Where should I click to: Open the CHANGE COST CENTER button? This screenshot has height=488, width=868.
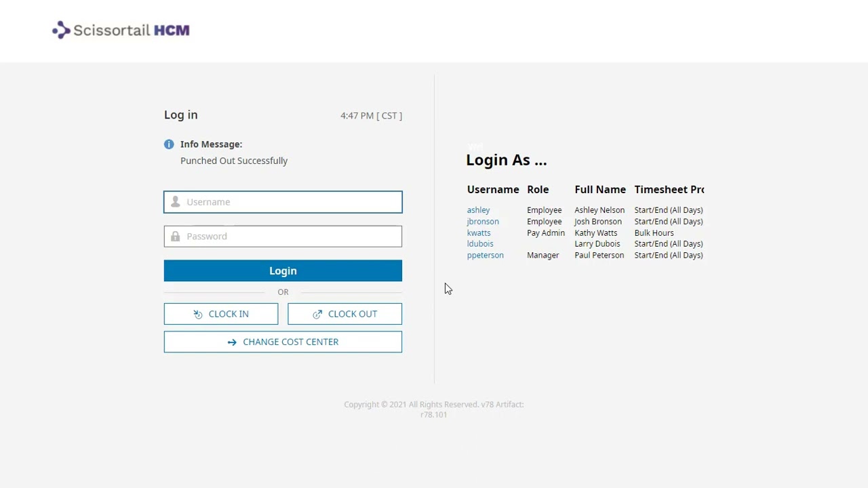click(283, 342)
